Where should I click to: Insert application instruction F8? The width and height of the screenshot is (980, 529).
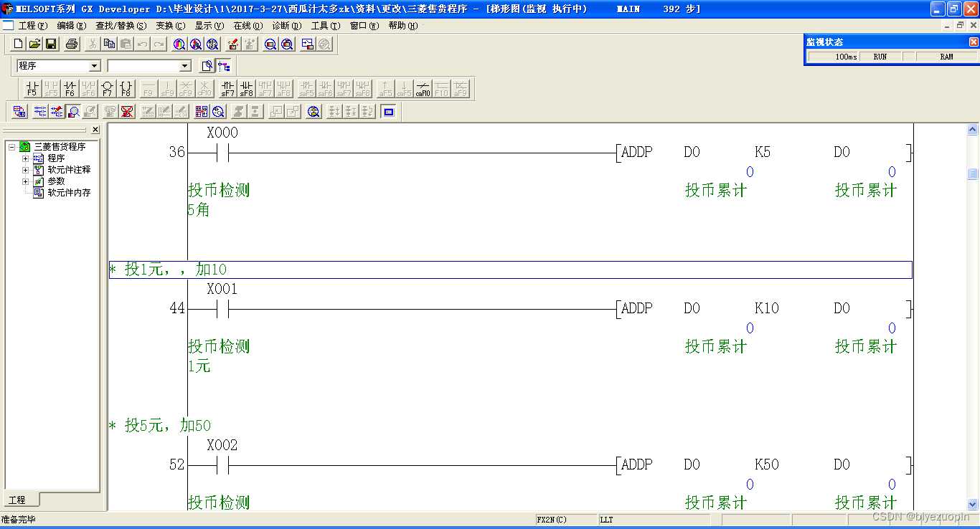pos(126,89)
